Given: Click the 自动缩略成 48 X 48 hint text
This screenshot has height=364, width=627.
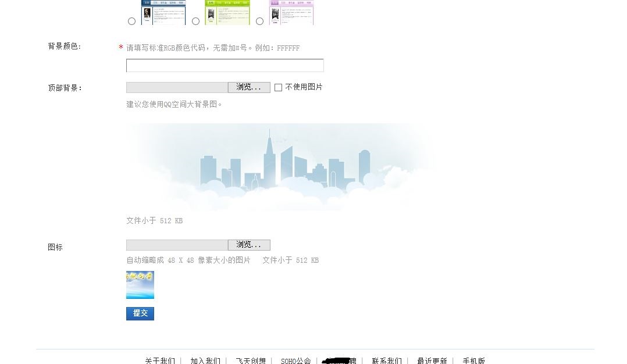Looking at the screenshot, I should [x=188, y=260].
